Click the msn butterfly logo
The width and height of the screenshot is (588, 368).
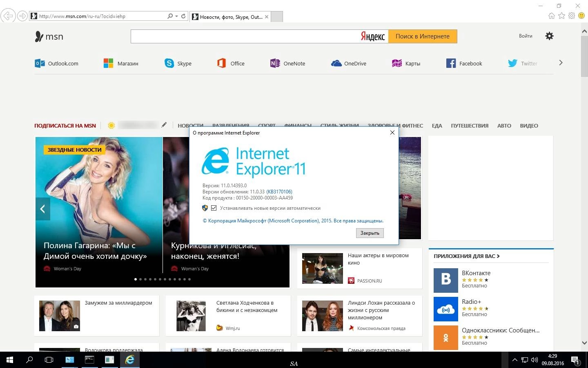click(x=39, y=36)
